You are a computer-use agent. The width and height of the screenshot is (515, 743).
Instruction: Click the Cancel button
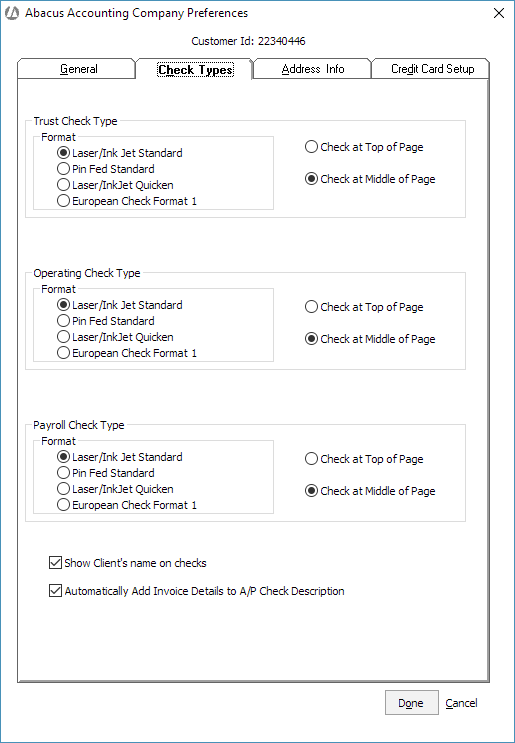[x=461, y=703]
